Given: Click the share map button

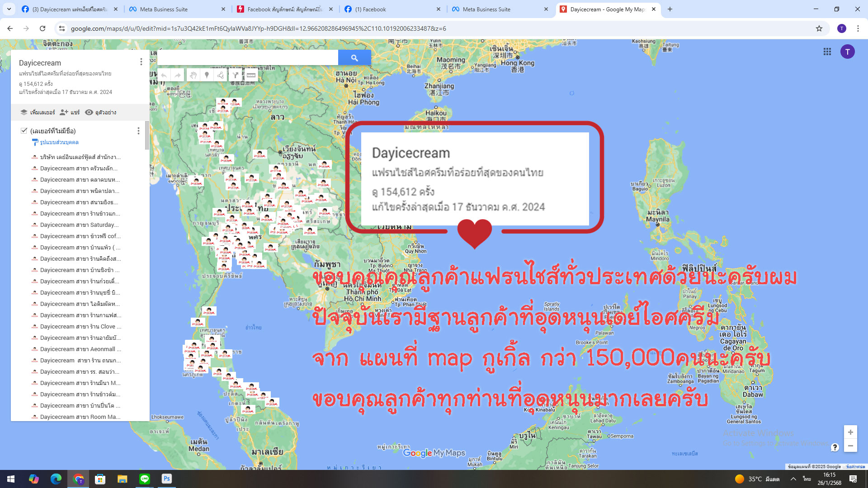Looking at the screenshot, I should pyautogui.click(x=70, y=112).
